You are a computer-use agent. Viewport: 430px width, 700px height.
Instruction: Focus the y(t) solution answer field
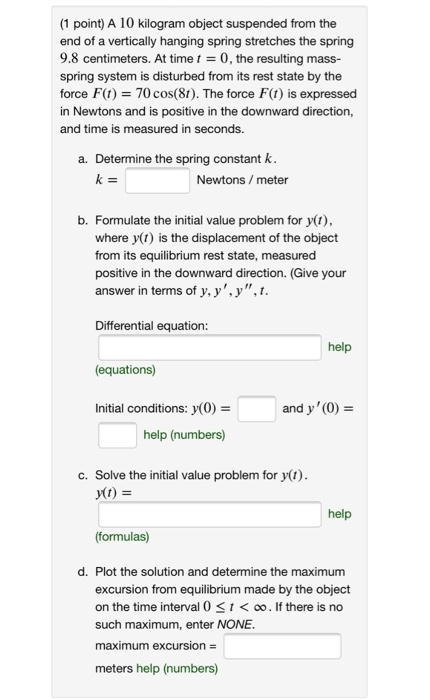(x=209, y=514)
